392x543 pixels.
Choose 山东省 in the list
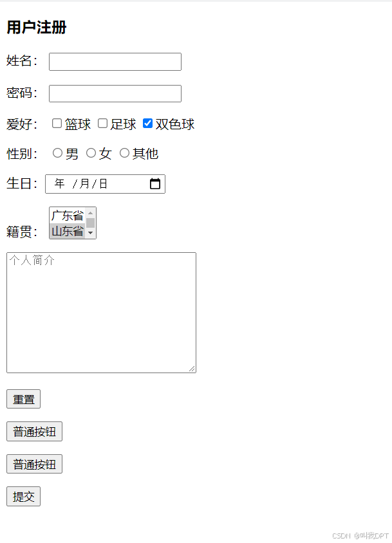pyautogui.click(x=68, y=231)
